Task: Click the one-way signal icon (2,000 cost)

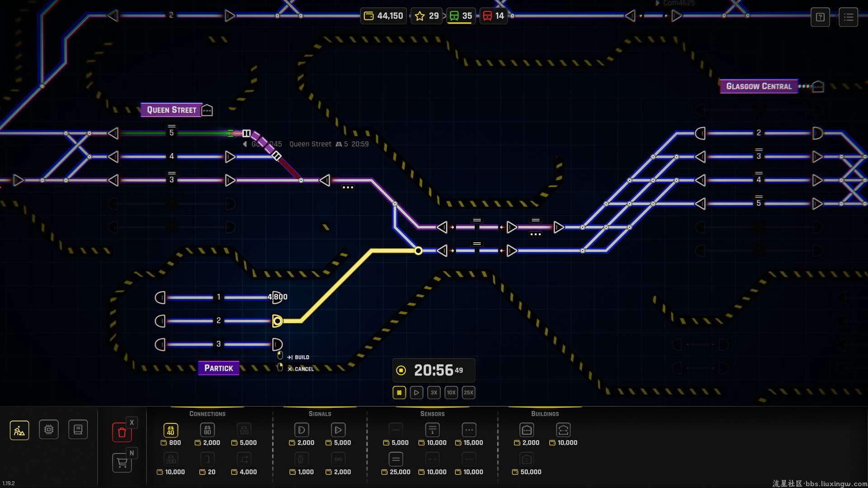Action: pos(301,430)
